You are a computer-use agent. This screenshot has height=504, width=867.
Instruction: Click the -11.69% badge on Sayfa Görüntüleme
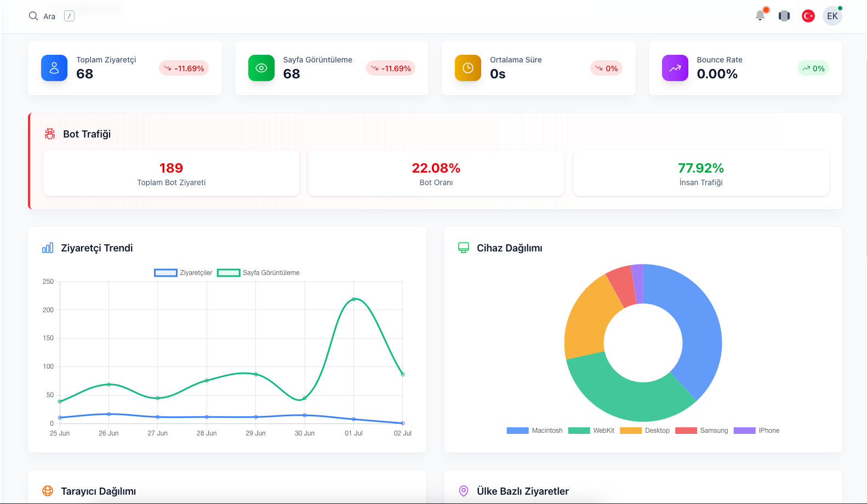pos(391,68)
